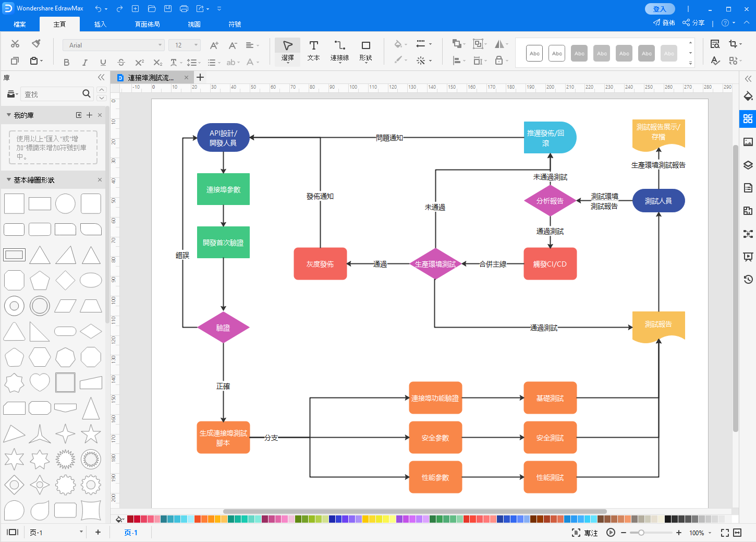
Task: Select the 連接線 connector tool
Action: pos(339,51)
